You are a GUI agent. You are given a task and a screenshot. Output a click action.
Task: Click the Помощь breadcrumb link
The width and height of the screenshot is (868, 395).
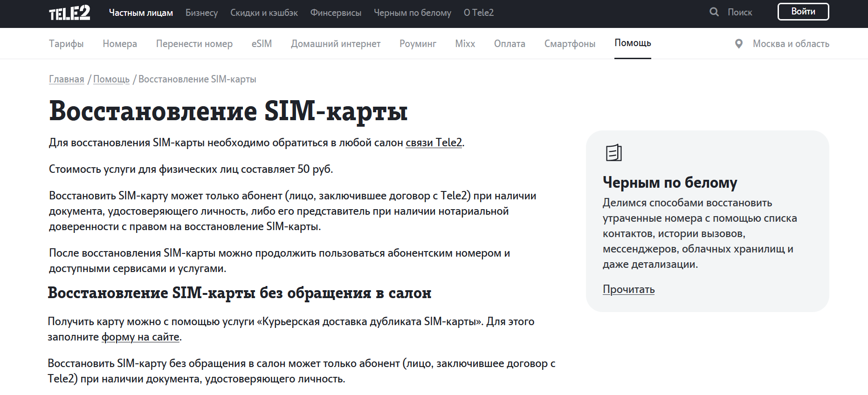(x=111, y=79)
